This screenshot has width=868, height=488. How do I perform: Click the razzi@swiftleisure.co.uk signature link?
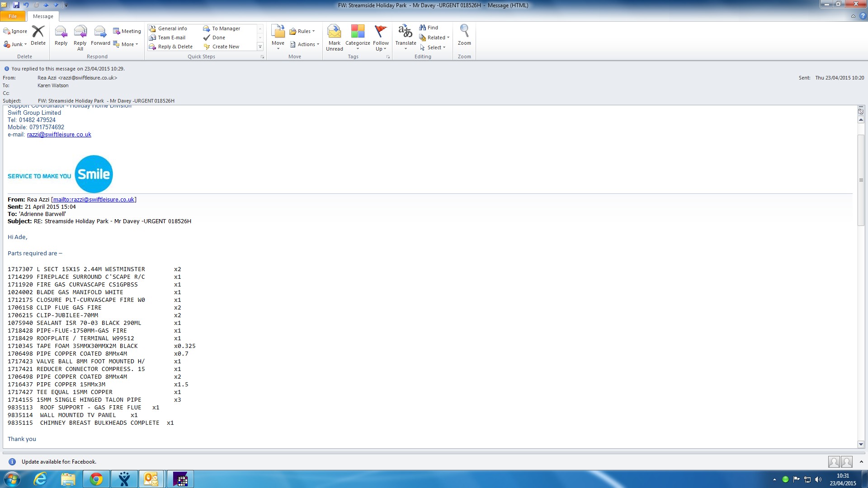point(59,135)
